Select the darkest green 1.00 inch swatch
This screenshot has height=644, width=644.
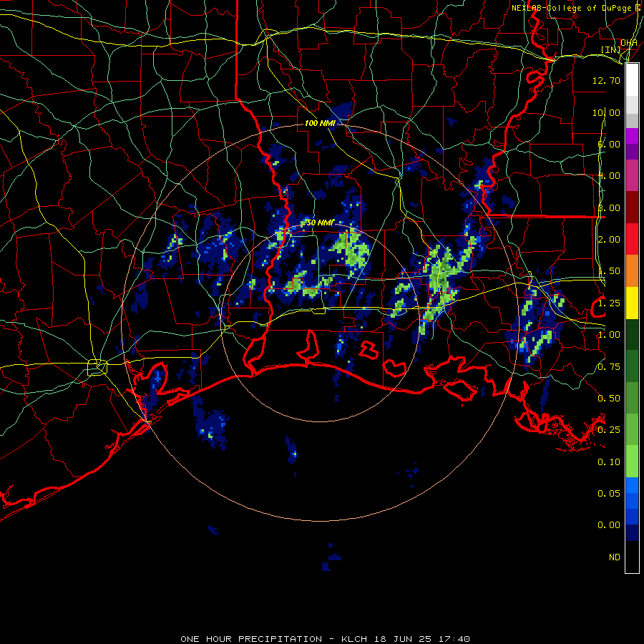632,334
